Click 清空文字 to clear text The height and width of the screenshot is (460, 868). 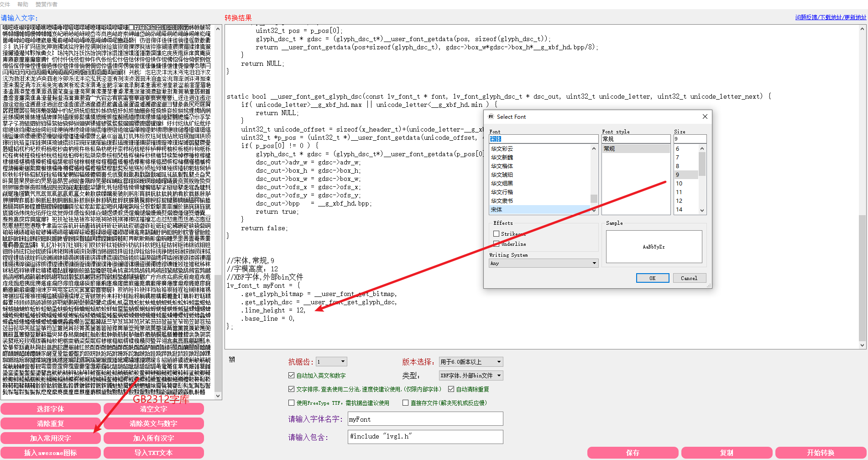pyautogui.click(x=154, y=409)
